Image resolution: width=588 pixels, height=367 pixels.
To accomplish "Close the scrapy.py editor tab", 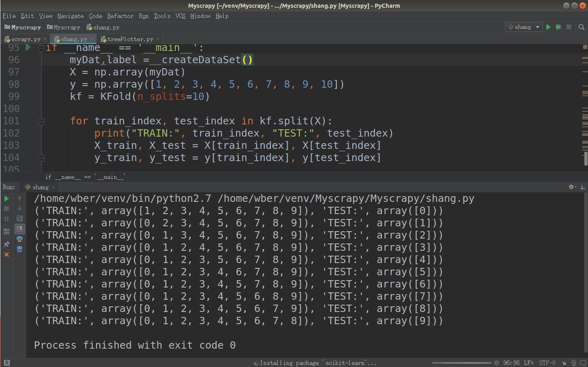I will click(45, 39).
